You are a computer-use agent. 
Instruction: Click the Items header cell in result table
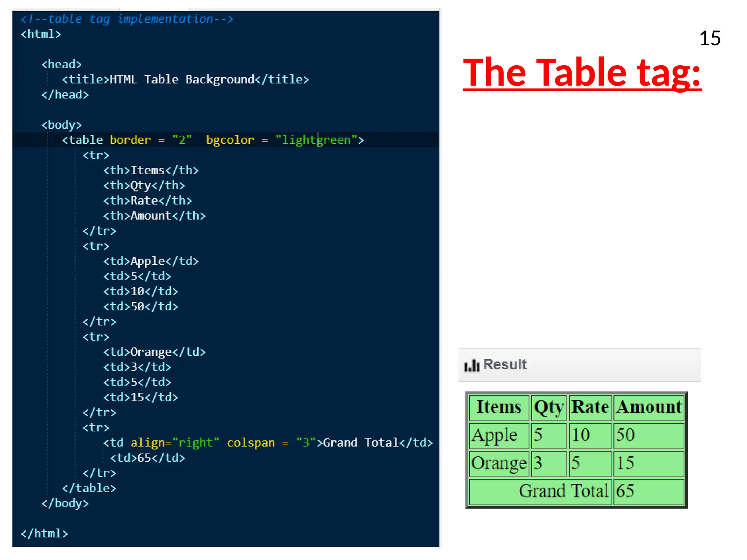[499, 408]
